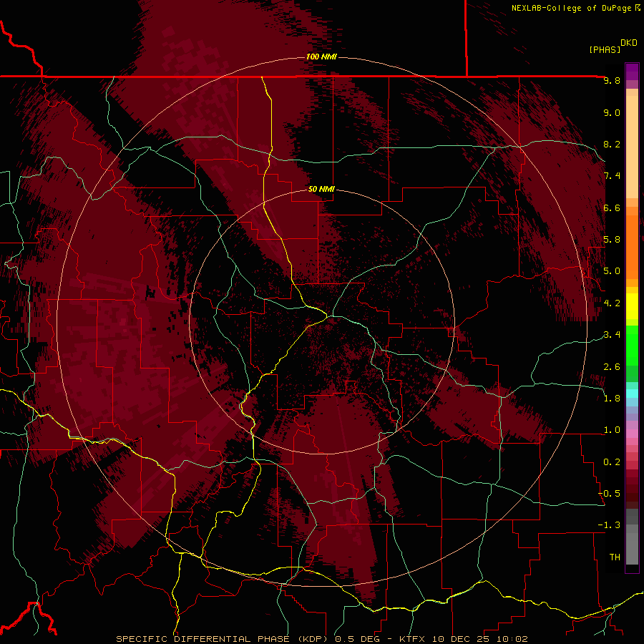The height and width of the screenshot is (644, 644).
Task: Click the 5.8 value on the color scale
Action: pos(612,240)
